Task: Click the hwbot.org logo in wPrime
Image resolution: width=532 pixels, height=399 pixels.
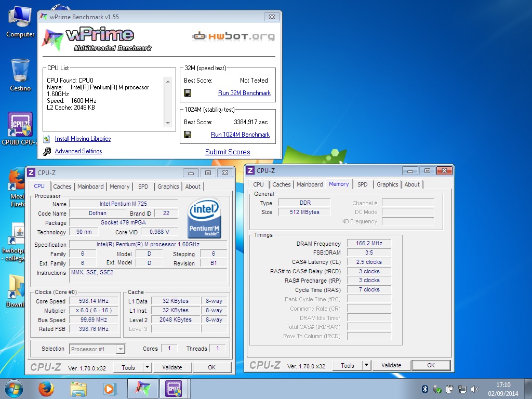Action: click(233, 36)
